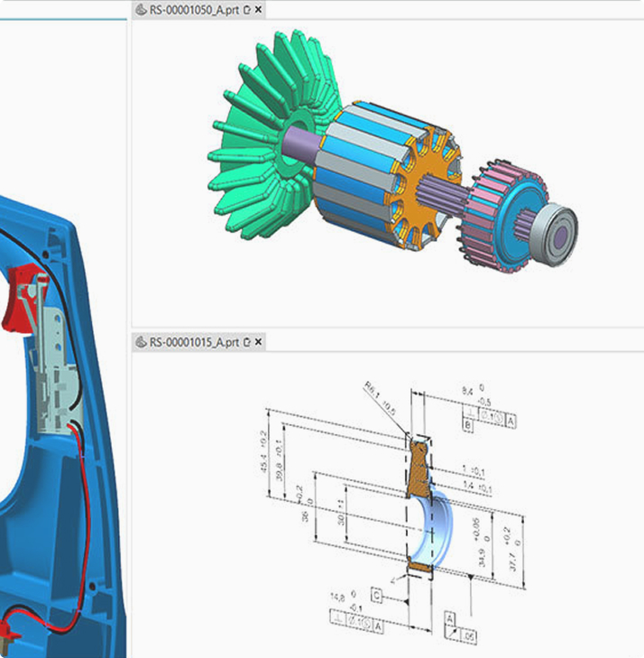Select the R6,1 ±0,5 radius dimension
Viewport: 644px width, 658px height.
[x=380, y=398]
